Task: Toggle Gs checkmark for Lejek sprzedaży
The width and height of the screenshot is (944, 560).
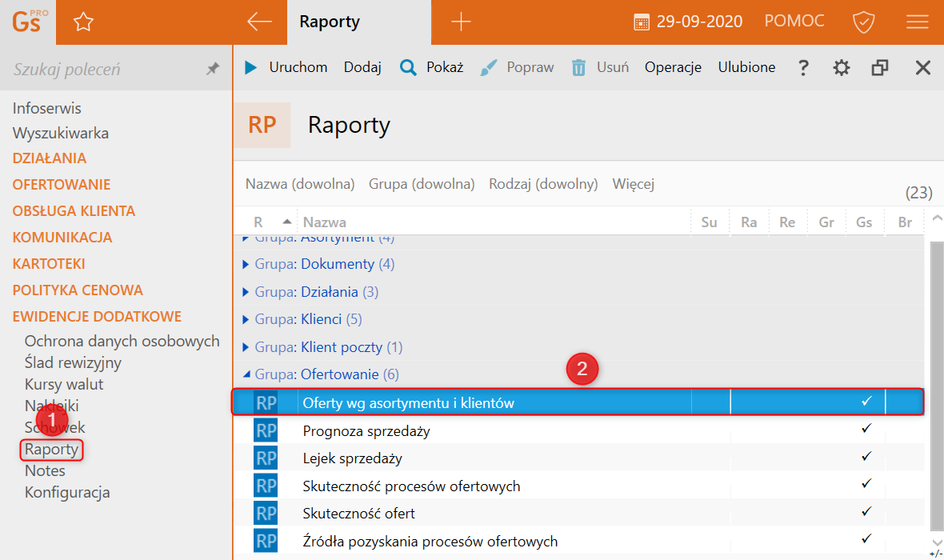Action: click(866, 457)
